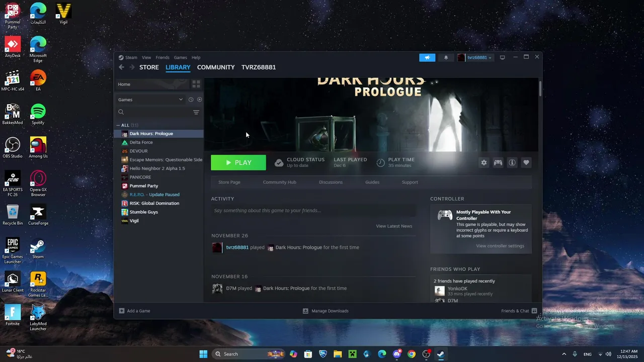This screenshot has height=362, width=644.
Task: Open the Games filter dropdown
Action: [x=150, y=100]
